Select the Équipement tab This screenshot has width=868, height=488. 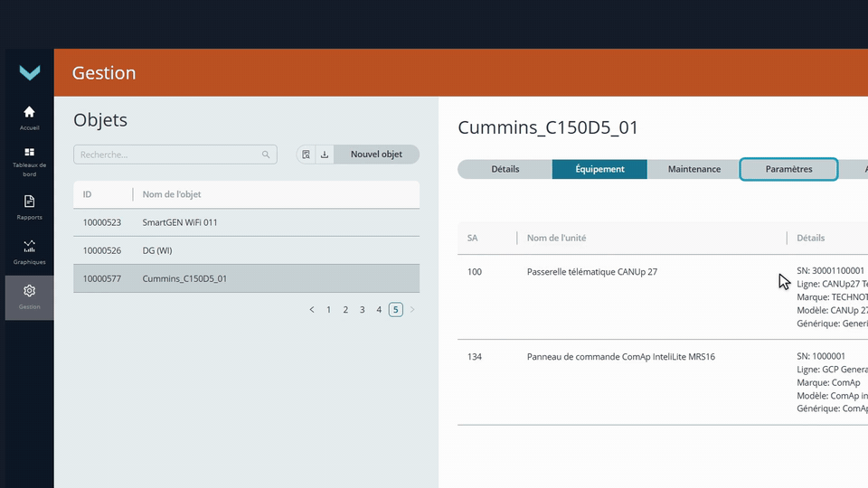(x=599, y=169)
